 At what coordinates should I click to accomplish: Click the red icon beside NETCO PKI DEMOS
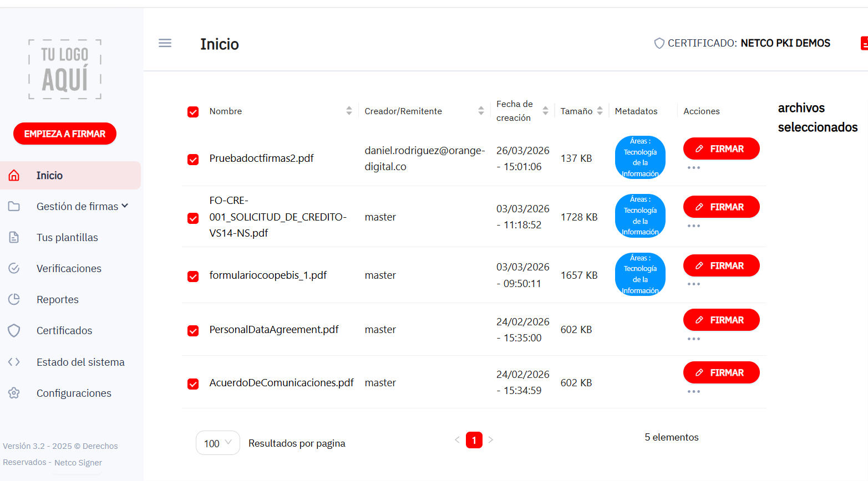[864, 43]
